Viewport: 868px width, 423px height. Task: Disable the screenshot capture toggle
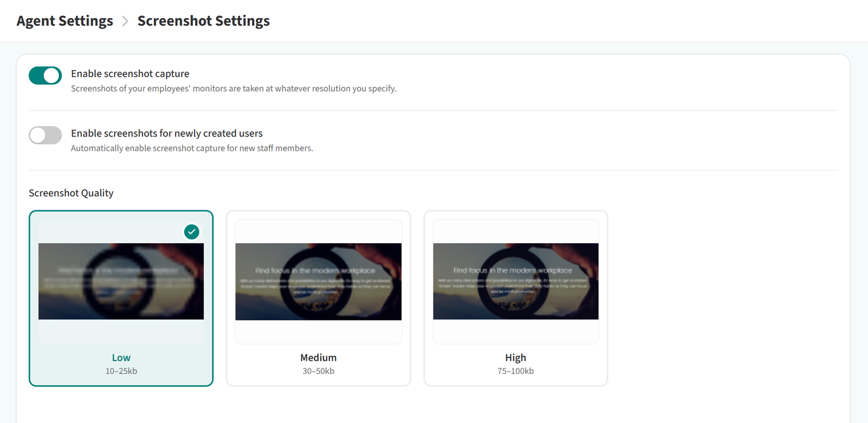click(x=45, y=76)
